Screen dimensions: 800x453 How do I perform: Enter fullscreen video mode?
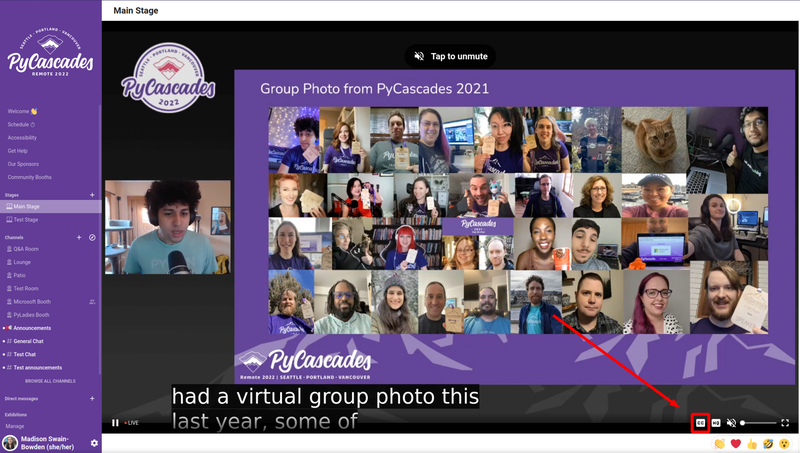tap(785, 423)
